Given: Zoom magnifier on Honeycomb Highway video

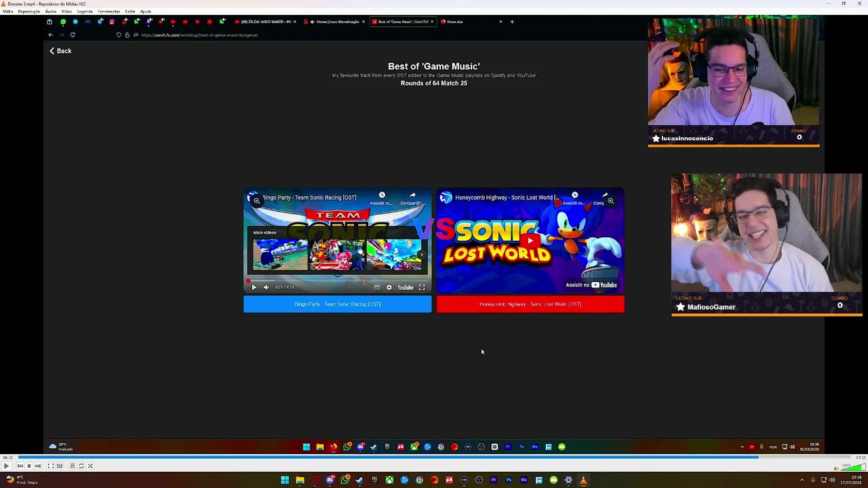Looking at the screenshot, I should (610, 201).
